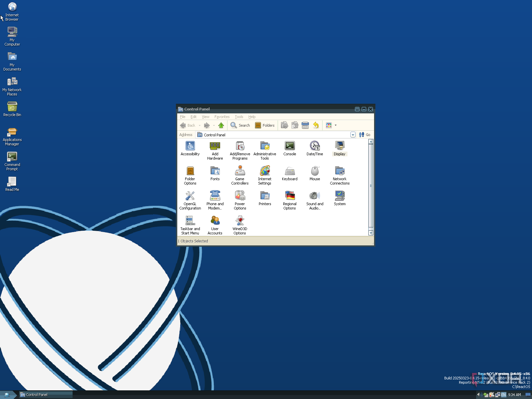Open Taskbar and Start Menu settings
Viewport: 532px width, 399px height.
click(x=190, y=225)
